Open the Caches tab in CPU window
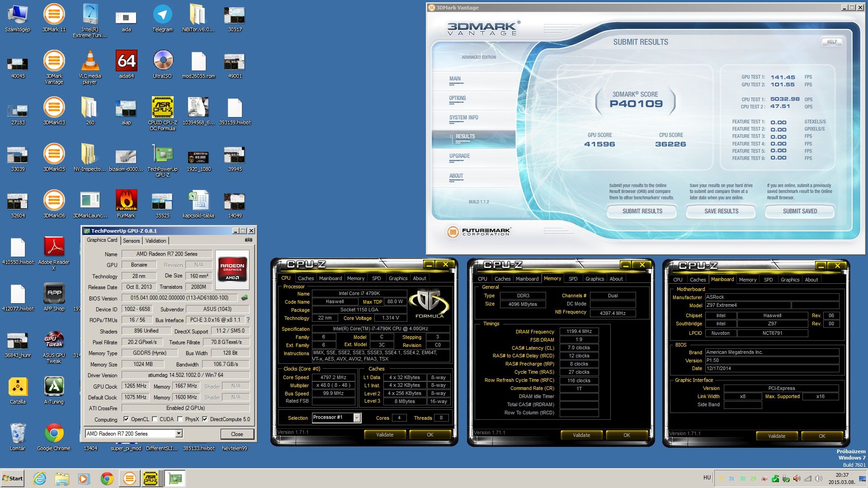Viewport: 868px width, 488px height. point(306,278)
